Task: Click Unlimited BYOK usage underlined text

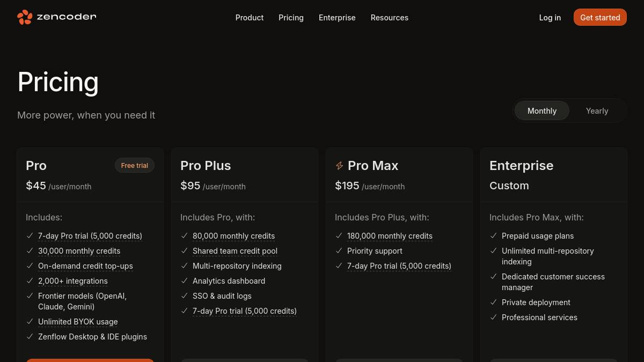Action: 78,322
